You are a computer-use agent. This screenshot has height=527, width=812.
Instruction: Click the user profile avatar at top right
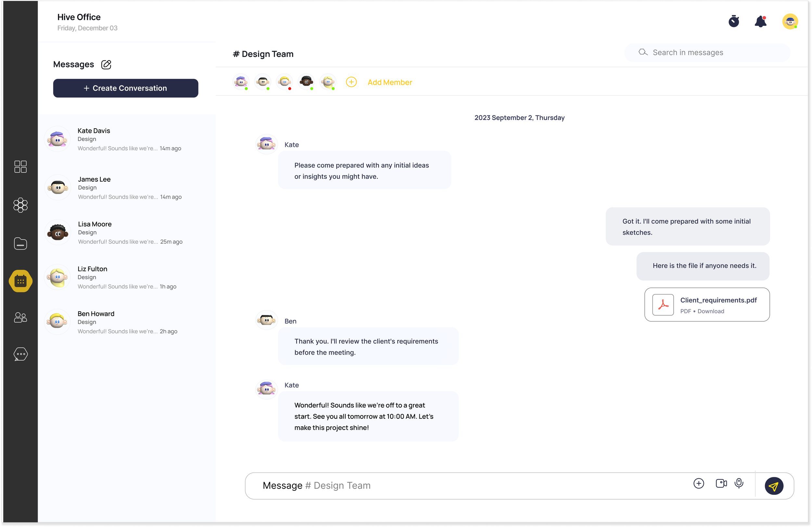click(x=790, y=21)
